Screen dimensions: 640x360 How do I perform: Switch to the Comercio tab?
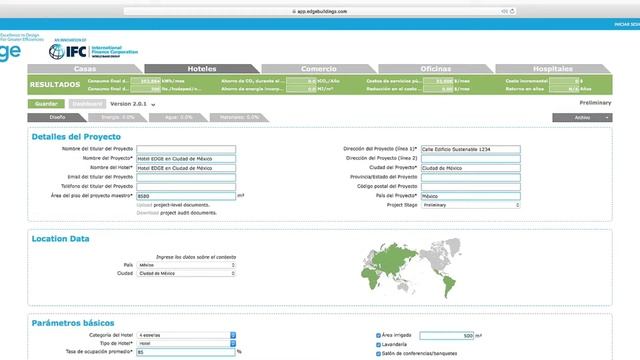(319, 69)
